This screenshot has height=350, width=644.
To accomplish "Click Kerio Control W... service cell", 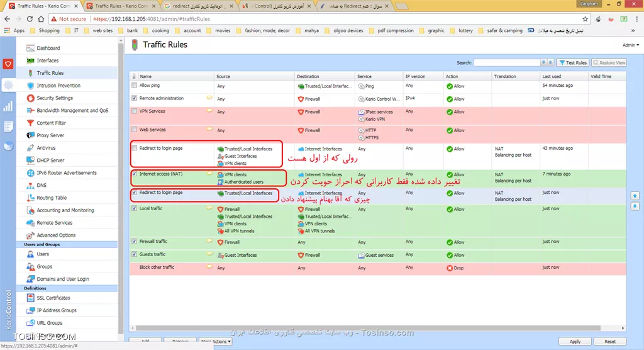I will click(379, 99).
